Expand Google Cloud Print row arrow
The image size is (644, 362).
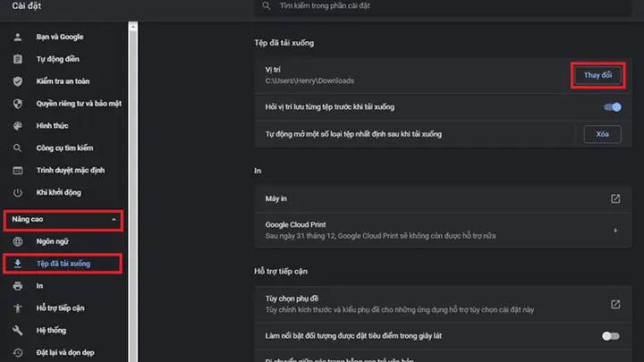point(615,231)
